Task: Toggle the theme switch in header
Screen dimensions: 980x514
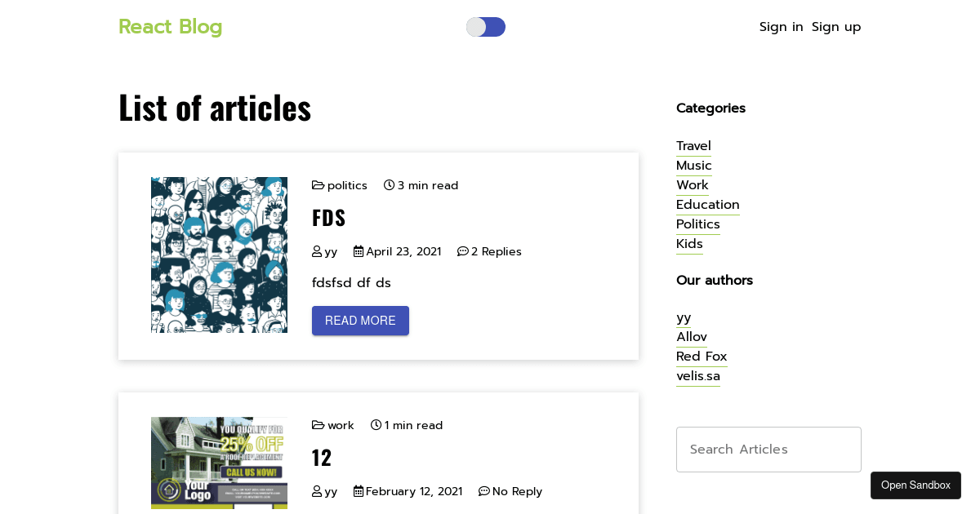Action: [x=486, y=27]
